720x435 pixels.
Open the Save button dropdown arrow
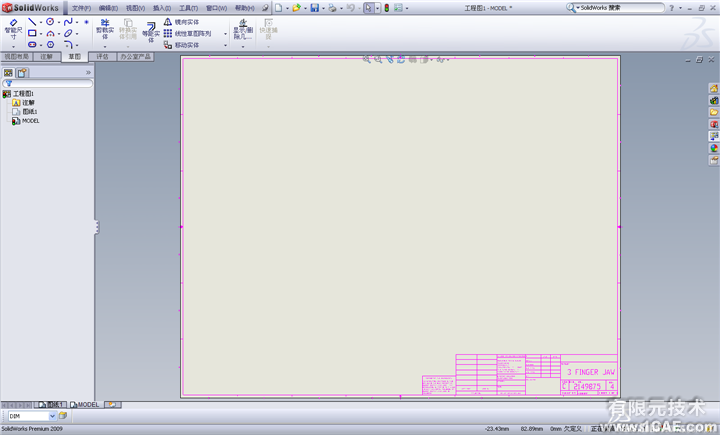pos(323,8)
